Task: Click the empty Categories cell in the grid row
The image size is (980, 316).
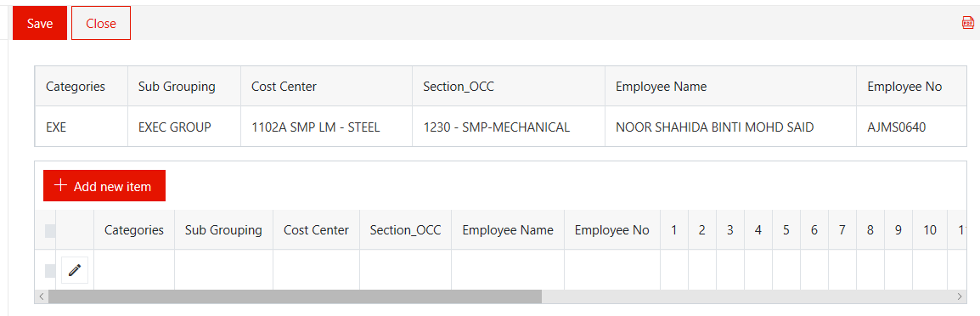Action: tap(133, 269)
